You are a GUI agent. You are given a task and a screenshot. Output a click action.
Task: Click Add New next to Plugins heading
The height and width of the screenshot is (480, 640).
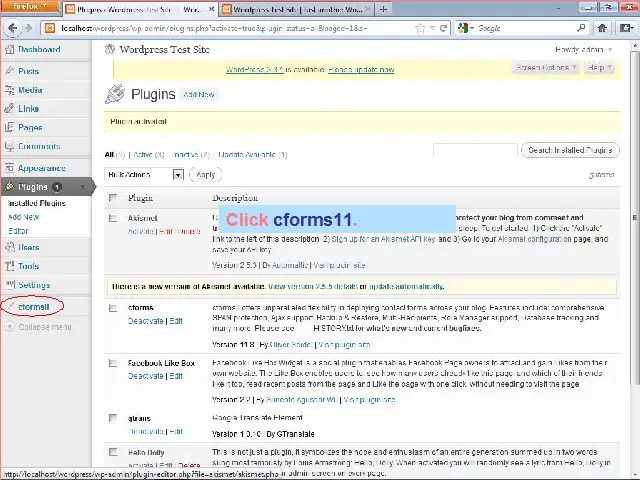click(199, 95)
